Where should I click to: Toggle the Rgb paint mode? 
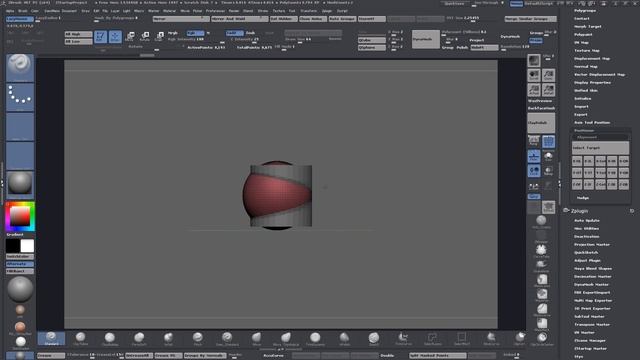[195, 33]
